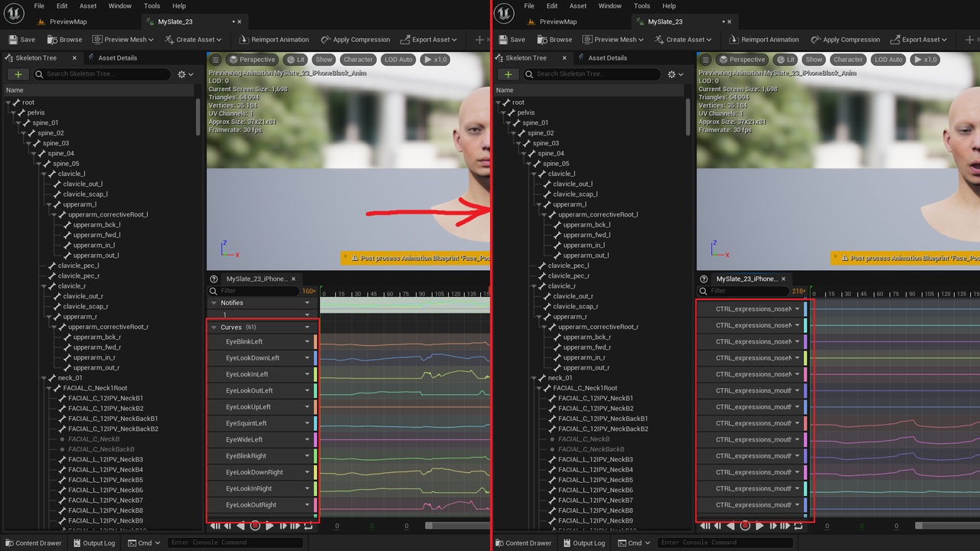980x551 pixels.
Task: Open Output Log in left window
Action: point(93,543)
